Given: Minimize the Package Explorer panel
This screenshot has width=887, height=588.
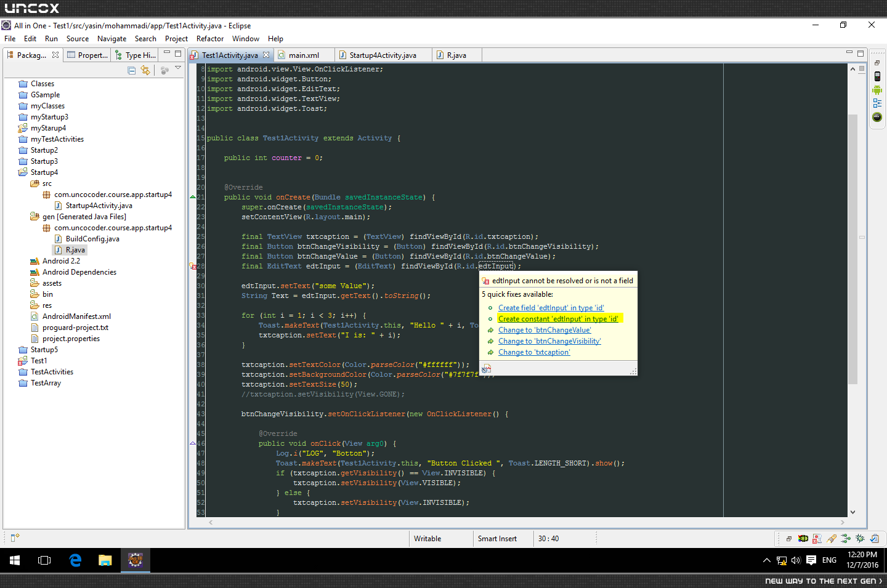Looking at the screenshot, I should (x=167, y=53).
